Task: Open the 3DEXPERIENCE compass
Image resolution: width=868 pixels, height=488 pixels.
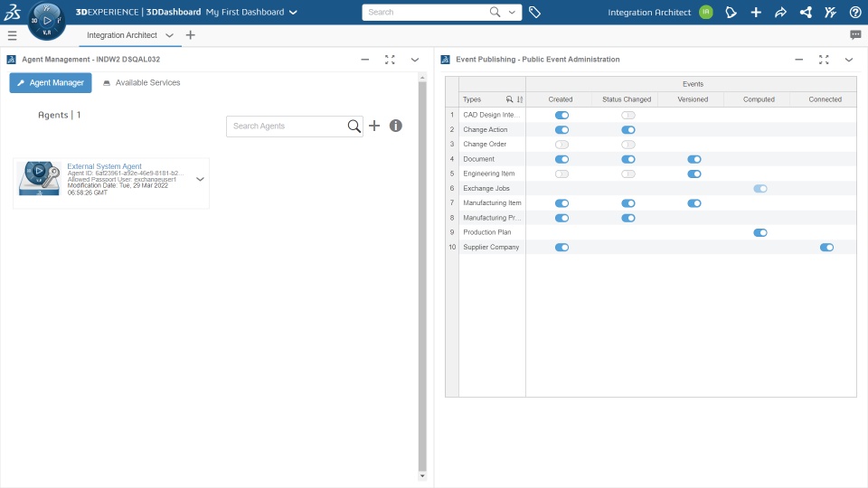Action: coord(46,21)
